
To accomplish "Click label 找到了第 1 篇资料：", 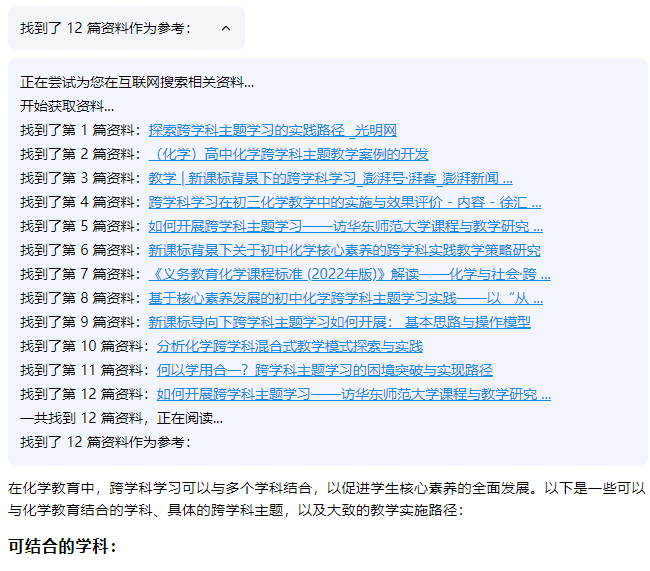I will (x=81, y=130).
